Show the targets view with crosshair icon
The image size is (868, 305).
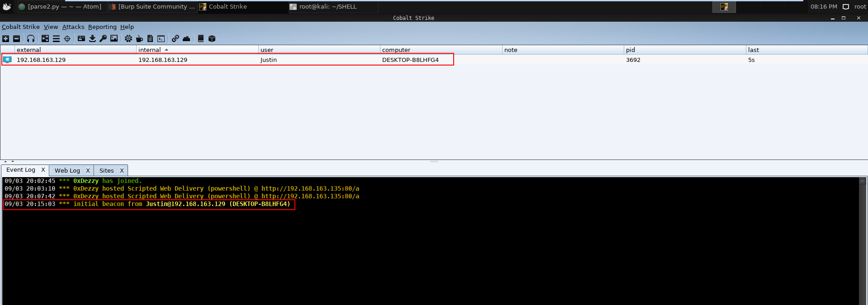67,38
